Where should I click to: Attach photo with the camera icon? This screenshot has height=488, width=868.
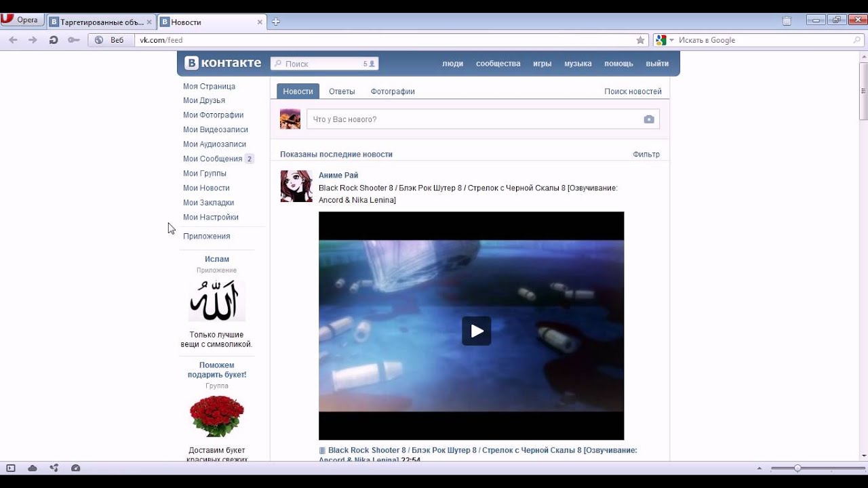pos(649,119)
